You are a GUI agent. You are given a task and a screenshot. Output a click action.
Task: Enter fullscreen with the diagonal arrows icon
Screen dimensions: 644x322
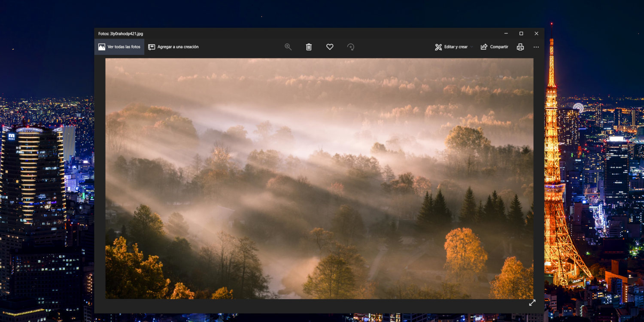[x=532, y=303]
